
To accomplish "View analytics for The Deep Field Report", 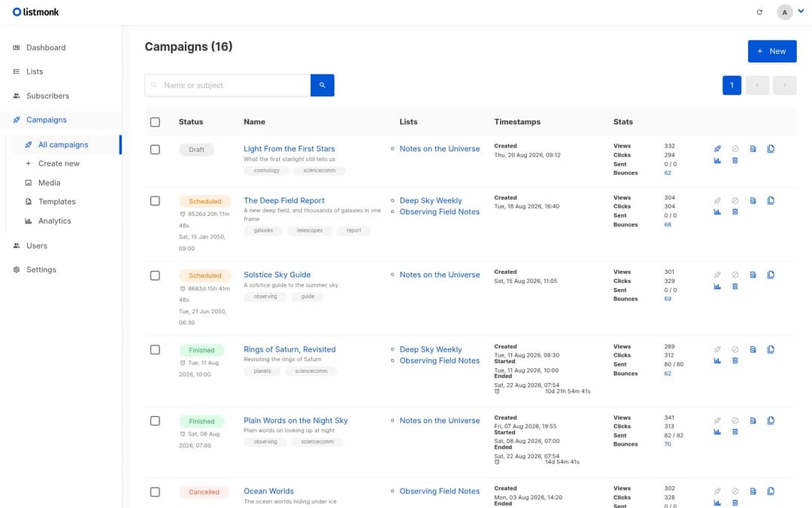I will (x=717, y=212).
